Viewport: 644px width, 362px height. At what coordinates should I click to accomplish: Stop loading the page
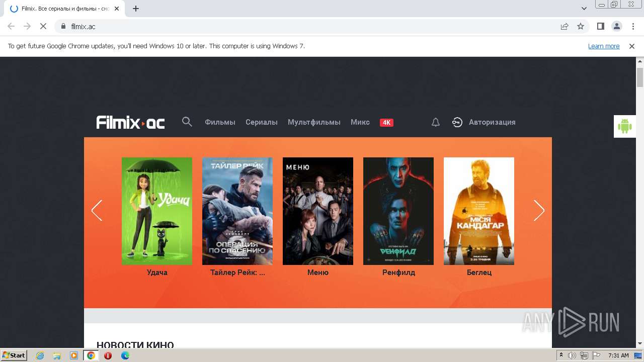(43, 26)
